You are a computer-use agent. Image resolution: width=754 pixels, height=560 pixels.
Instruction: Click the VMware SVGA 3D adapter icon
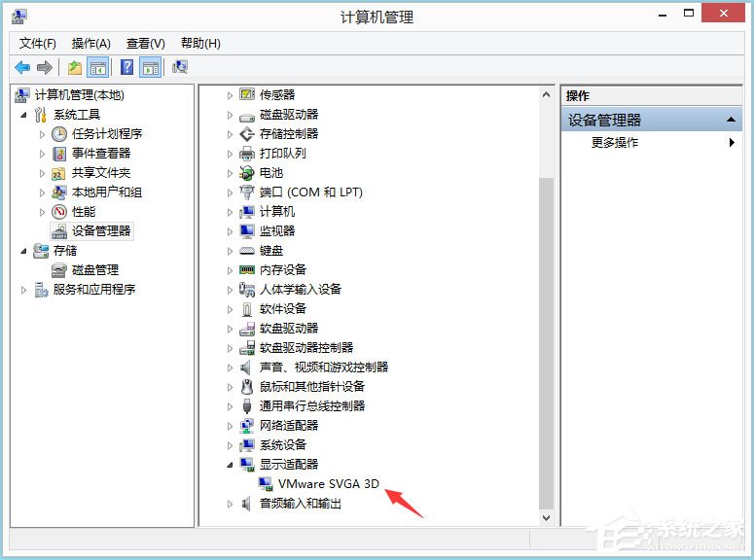coord(266,484)
